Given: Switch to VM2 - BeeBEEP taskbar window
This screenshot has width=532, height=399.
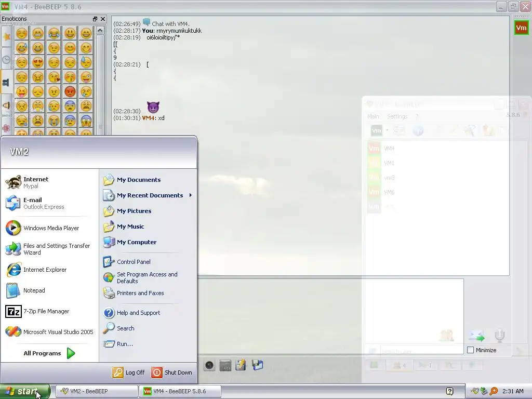Looking at the screenshot, I should [x=97, y=391].
